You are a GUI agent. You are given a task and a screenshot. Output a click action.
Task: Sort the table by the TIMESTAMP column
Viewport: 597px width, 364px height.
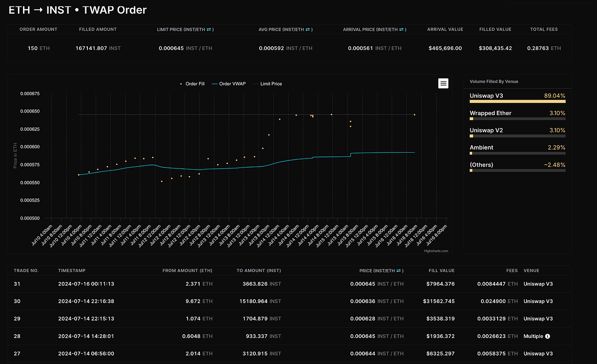pos(71,270)
